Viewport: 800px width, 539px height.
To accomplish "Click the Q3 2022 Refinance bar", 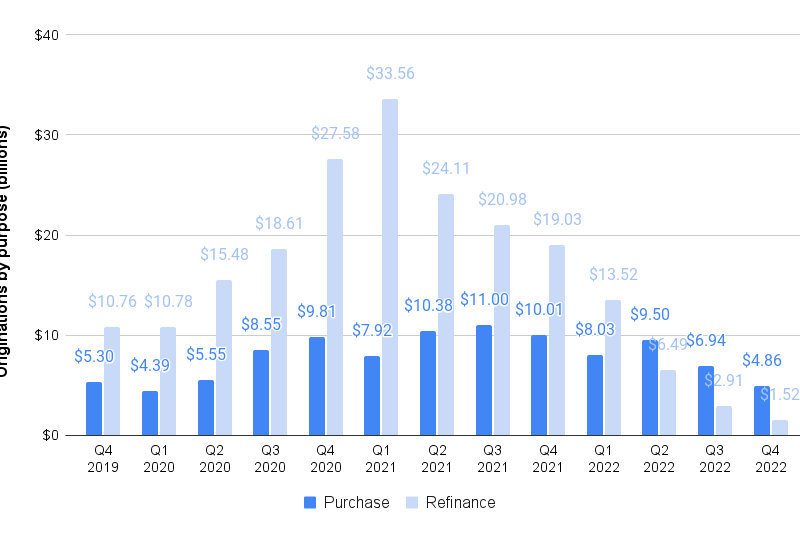I will point(724,420).
